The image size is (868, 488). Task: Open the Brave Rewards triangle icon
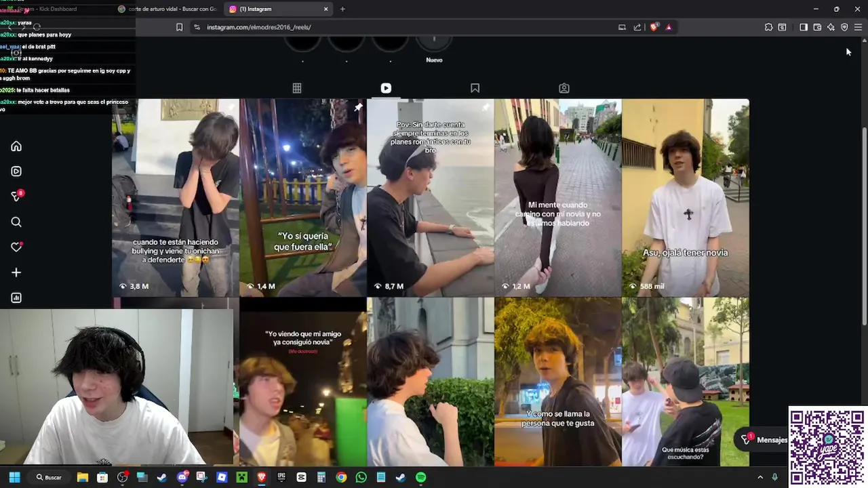click(669, 27)
